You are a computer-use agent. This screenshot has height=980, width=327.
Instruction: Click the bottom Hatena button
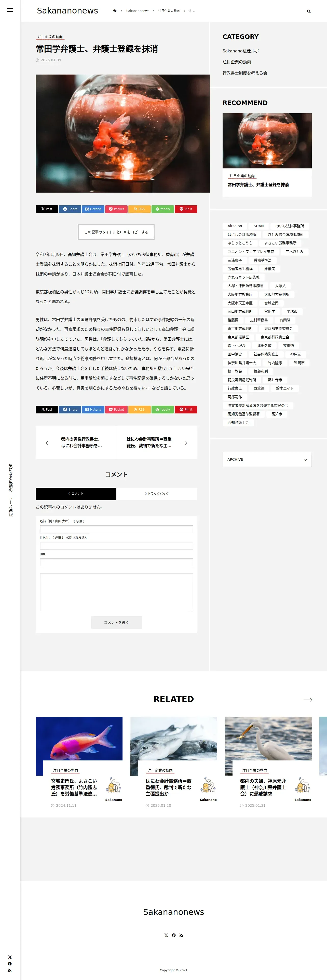point(93,409)
